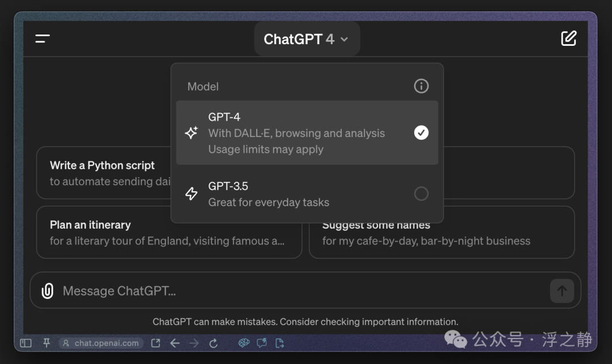Click the ChatGPT can make mistakes notice

pos(305,322)
